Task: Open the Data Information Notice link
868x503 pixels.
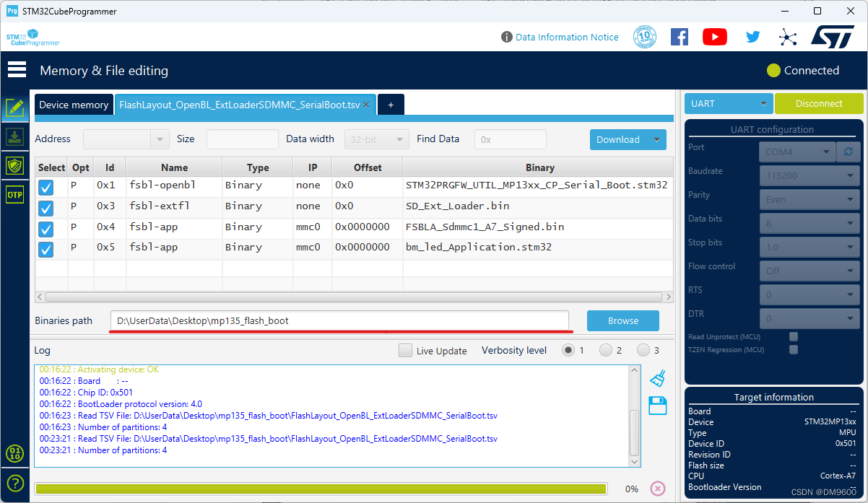Action: 567,37
